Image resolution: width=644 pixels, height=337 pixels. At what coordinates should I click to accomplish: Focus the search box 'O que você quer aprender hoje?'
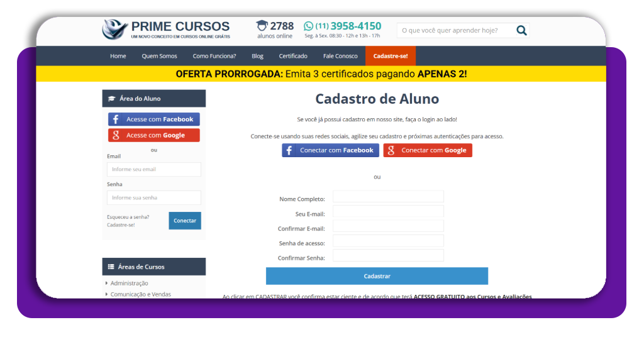pyautogui.click(x=456, y=30)
